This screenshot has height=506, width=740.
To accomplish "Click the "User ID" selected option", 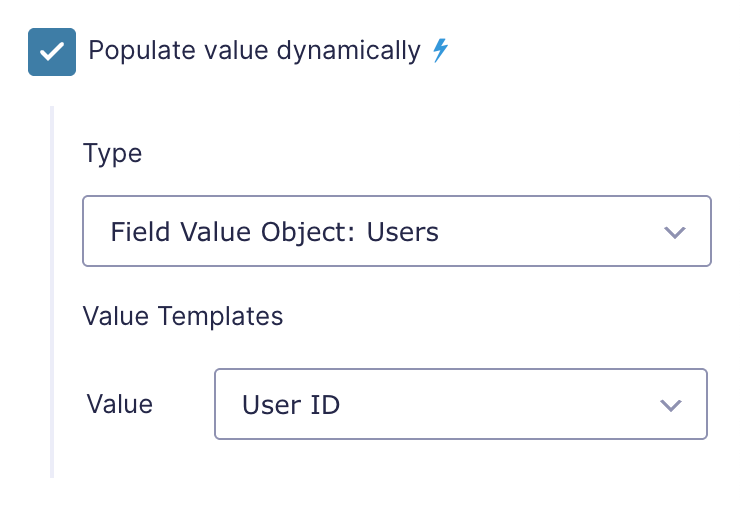I will tap(291, 405).
